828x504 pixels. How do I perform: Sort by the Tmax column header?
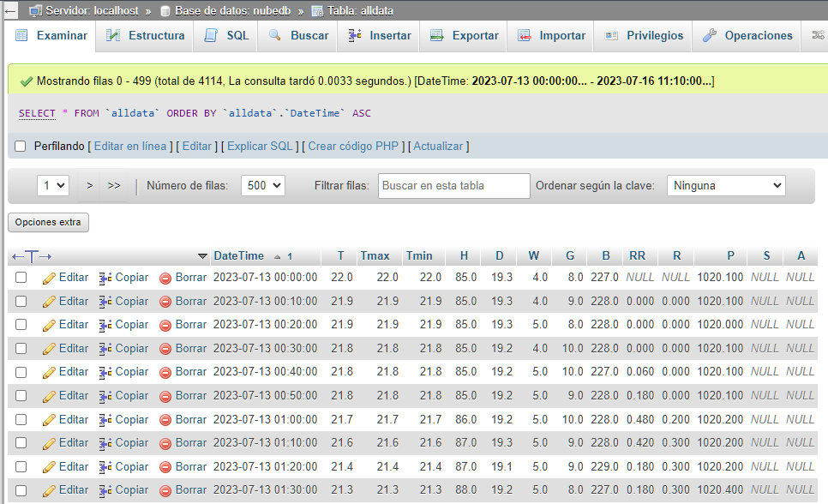click(x=375, y=255)
